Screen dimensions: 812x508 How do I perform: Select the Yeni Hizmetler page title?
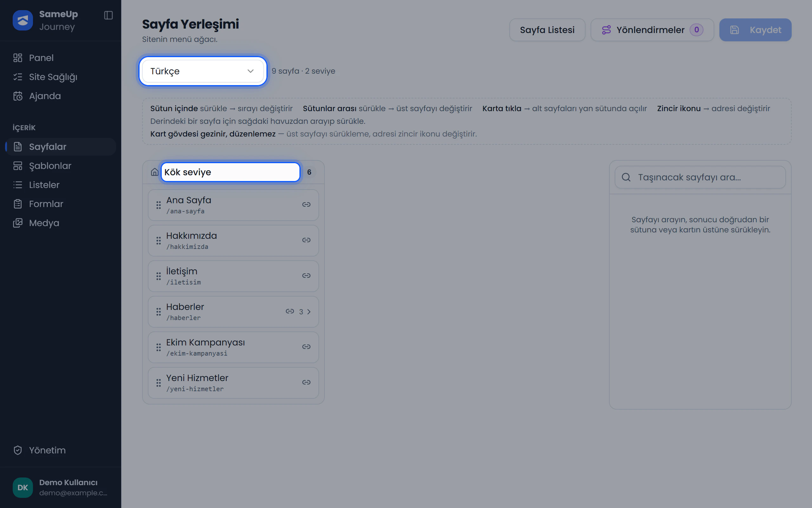197,378
